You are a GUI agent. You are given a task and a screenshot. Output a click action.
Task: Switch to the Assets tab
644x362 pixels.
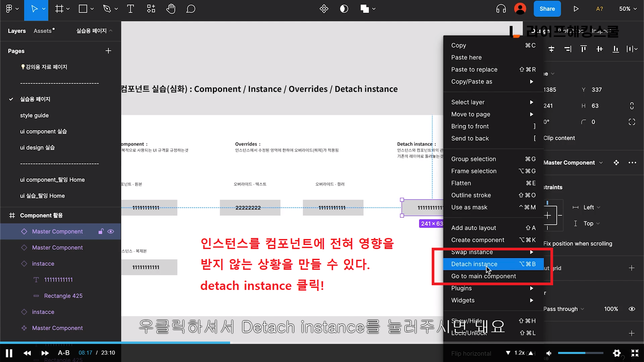43,31
